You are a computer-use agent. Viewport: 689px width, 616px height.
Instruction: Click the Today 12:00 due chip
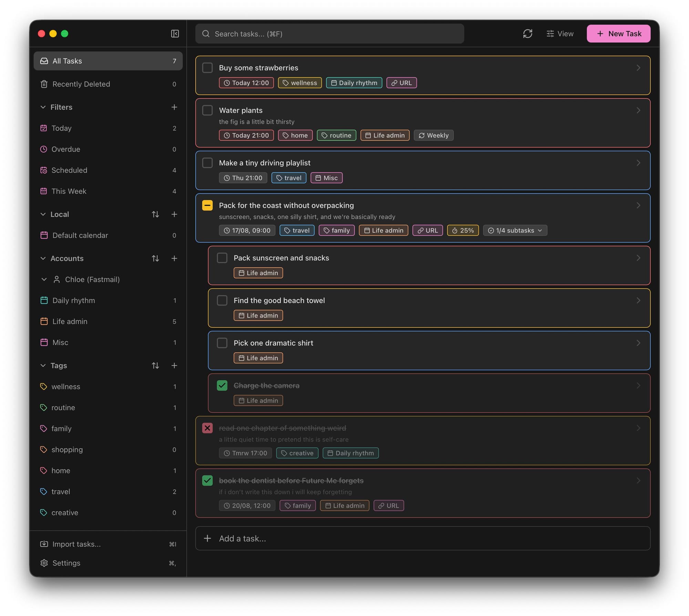(x=246, y=83)
